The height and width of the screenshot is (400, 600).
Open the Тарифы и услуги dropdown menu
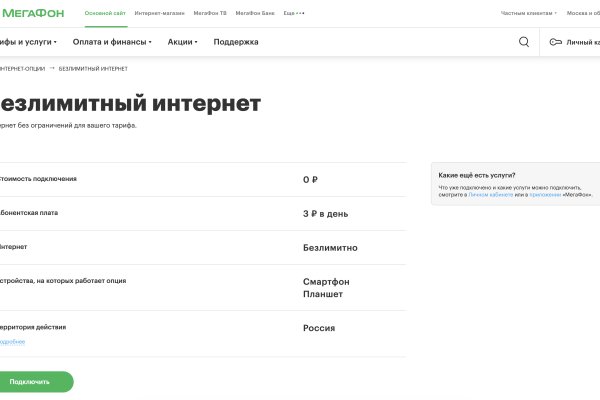(27, 42)
